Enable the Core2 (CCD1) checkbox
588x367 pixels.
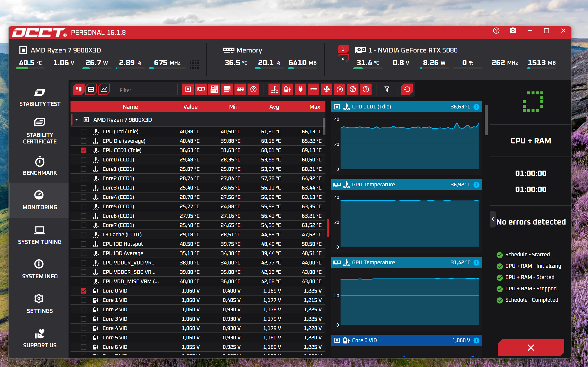pyautogui.click(x=84, y=178)
